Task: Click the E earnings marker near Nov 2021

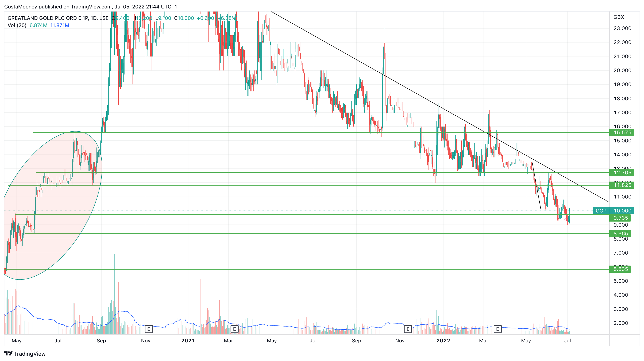Action: (408, 329)
